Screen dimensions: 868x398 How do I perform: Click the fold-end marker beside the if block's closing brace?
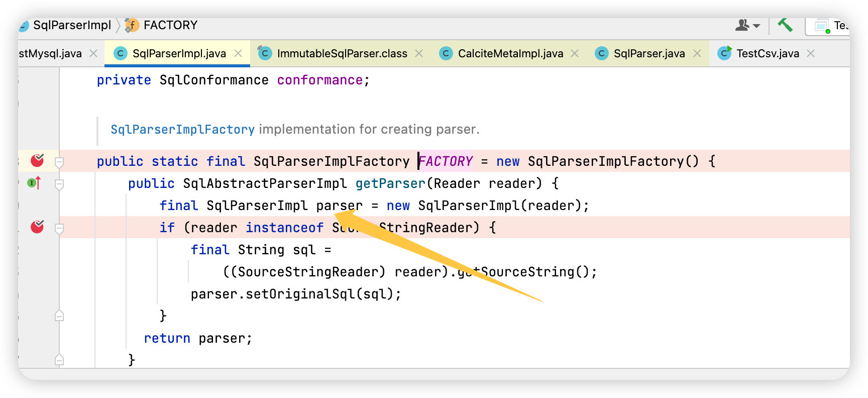[59, 316]
